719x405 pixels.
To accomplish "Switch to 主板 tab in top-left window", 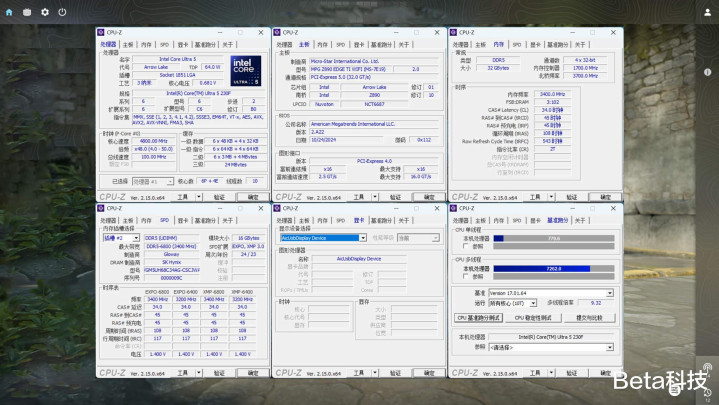I will click(128, 44).
